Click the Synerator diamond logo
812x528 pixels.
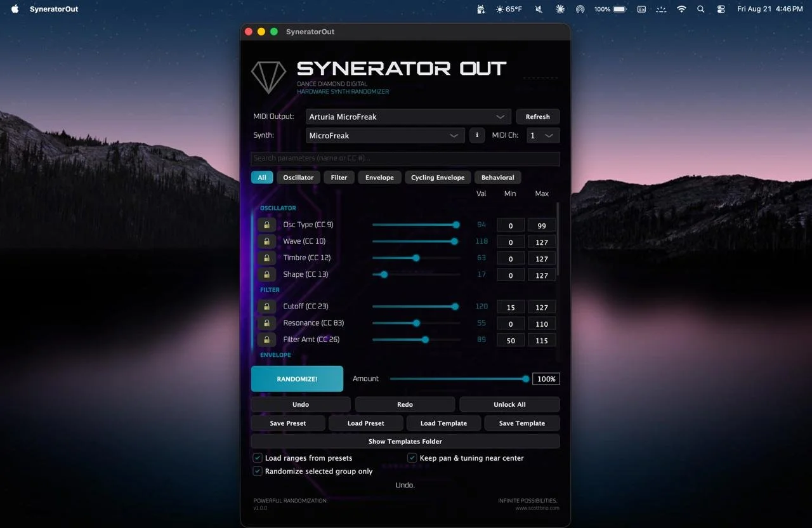coord(268,77)
